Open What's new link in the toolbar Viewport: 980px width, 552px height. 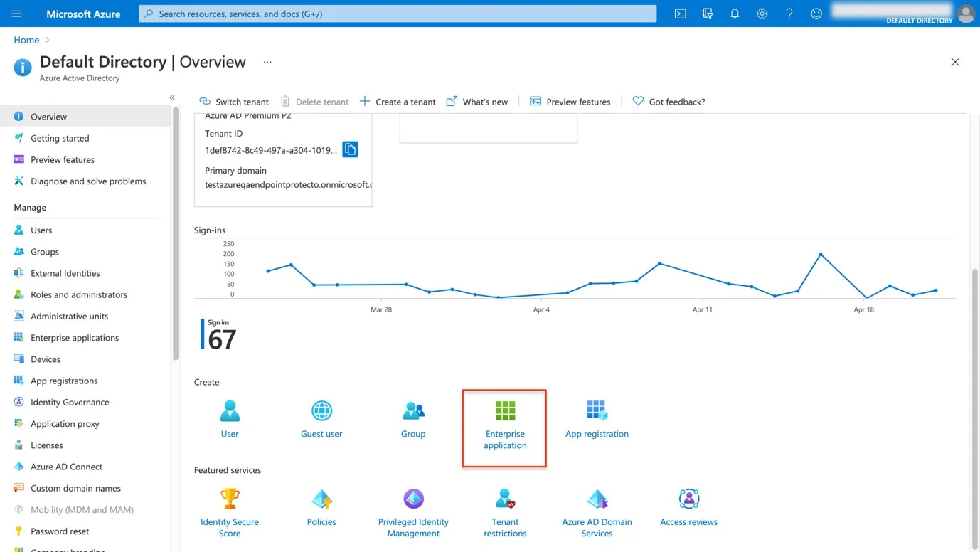tap(477, 102)
